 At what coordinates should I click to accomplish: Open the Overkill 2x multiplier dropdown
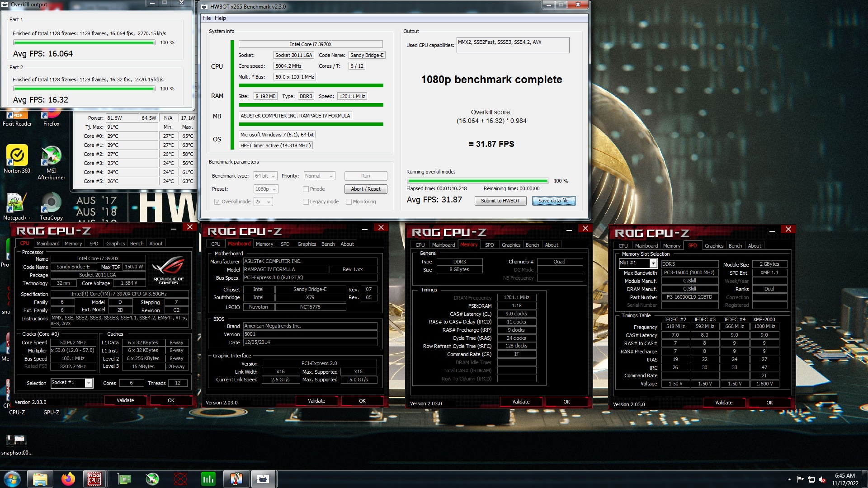click(x=263, y=202)
